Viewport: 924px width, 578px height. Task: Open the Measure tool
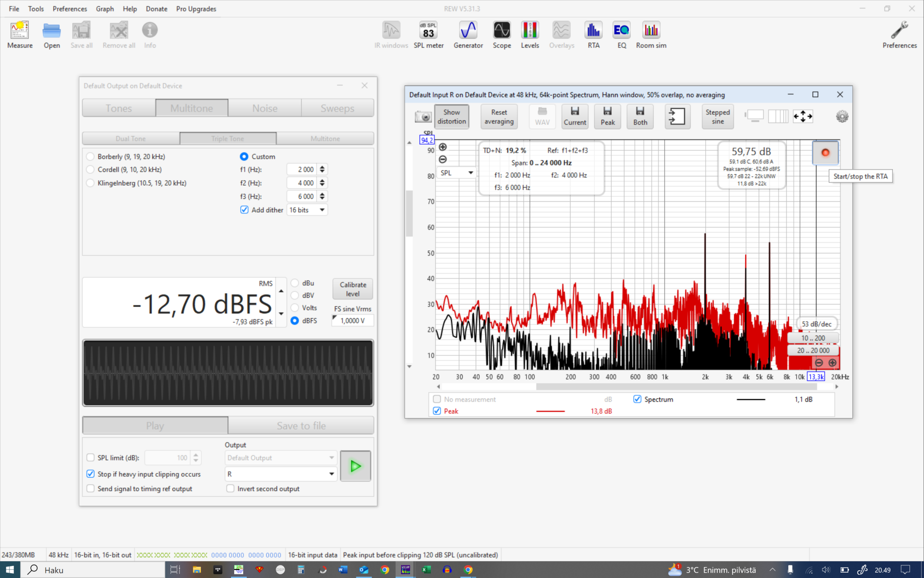20,35
